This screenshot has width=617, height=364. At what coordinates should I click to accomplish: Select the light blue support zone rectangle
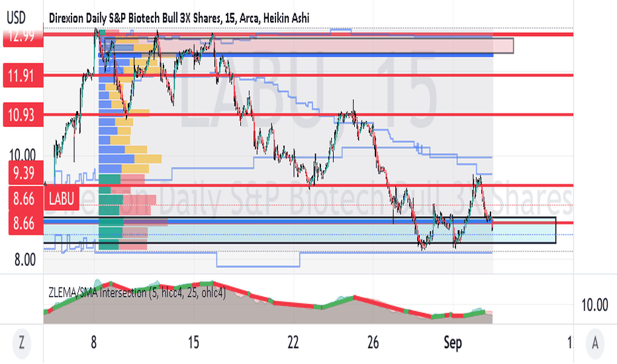299,230
